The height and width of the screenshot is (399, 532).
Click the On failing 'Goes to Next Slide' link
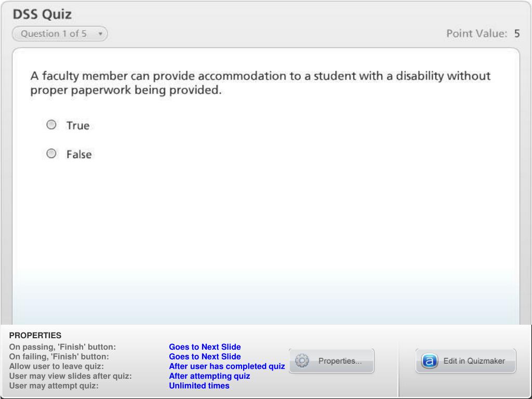[205, 356]
